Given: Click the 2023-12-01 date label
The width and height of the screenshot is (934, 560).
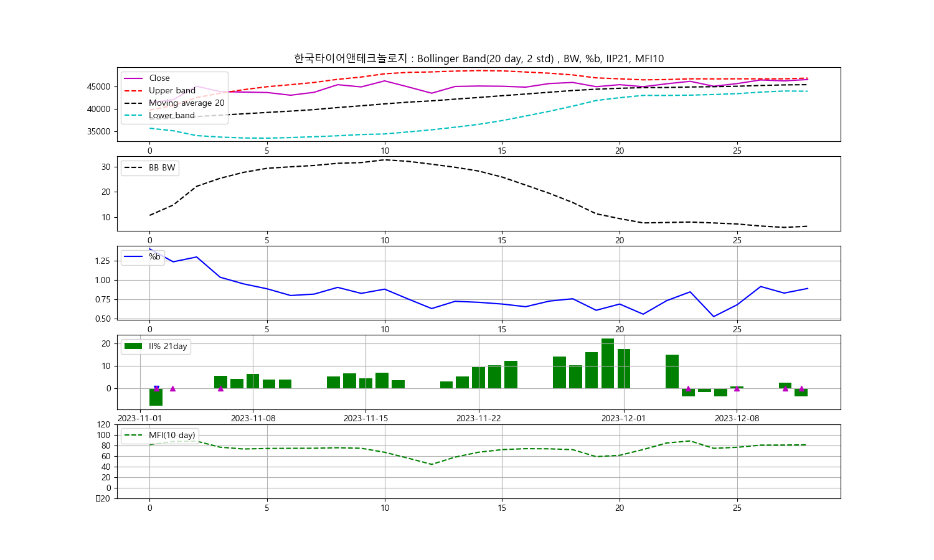Looking at the screenshot, I should pyautogui.click(x=624, y=419).
